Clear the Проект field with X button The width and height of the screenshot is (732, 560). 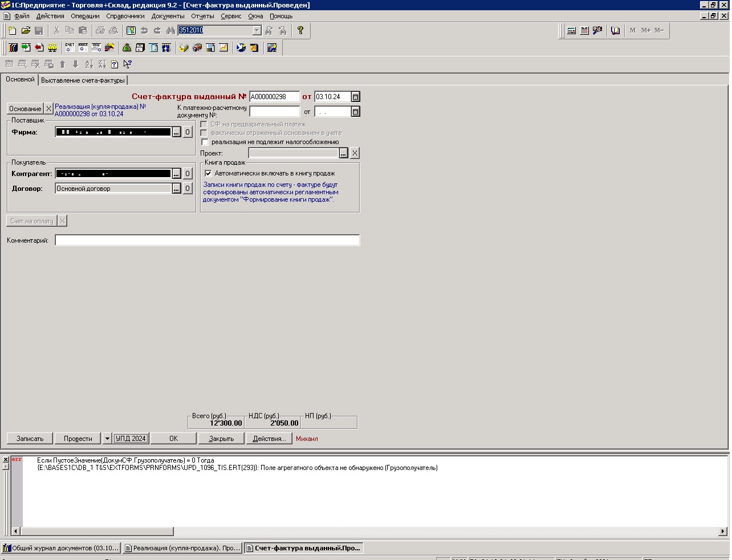pyautogui.click(x=355, y=153)
